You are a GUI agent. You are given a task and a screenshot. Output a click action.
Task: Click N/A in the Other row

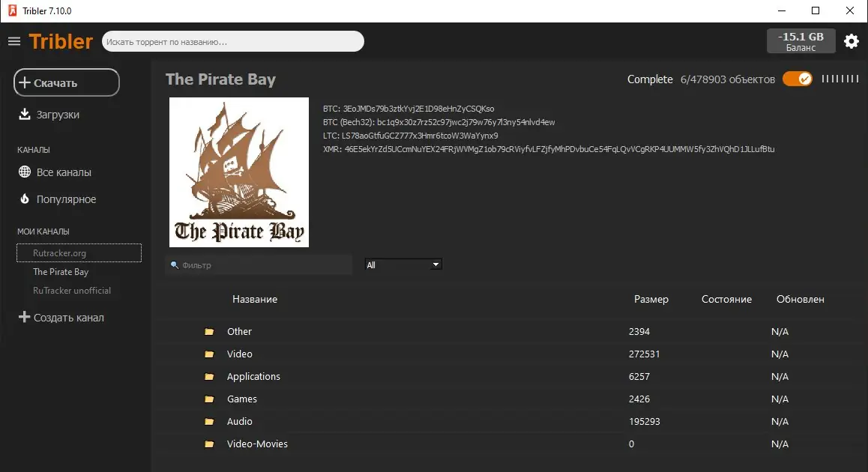(780, 331)
